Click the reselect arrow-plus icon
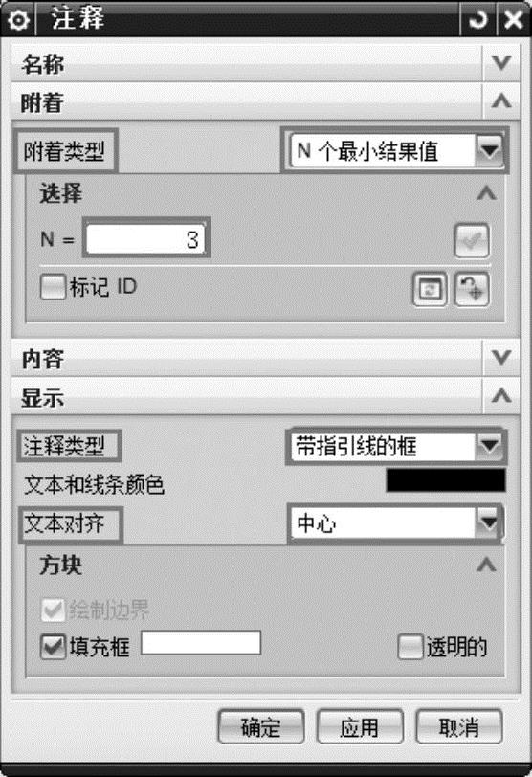Image resolution: width=532 pixels, height=777 pixels. pyautogui.click(x=472, y=288)
